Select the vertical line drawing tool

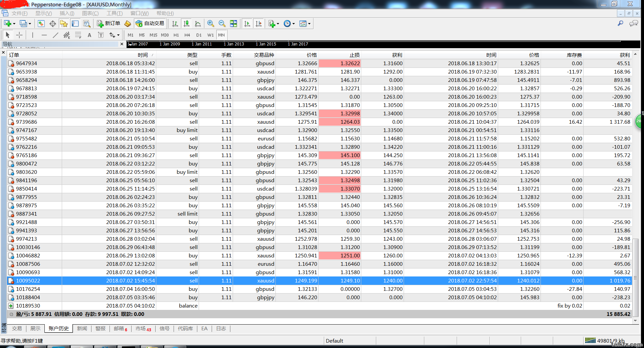point(33,35)
